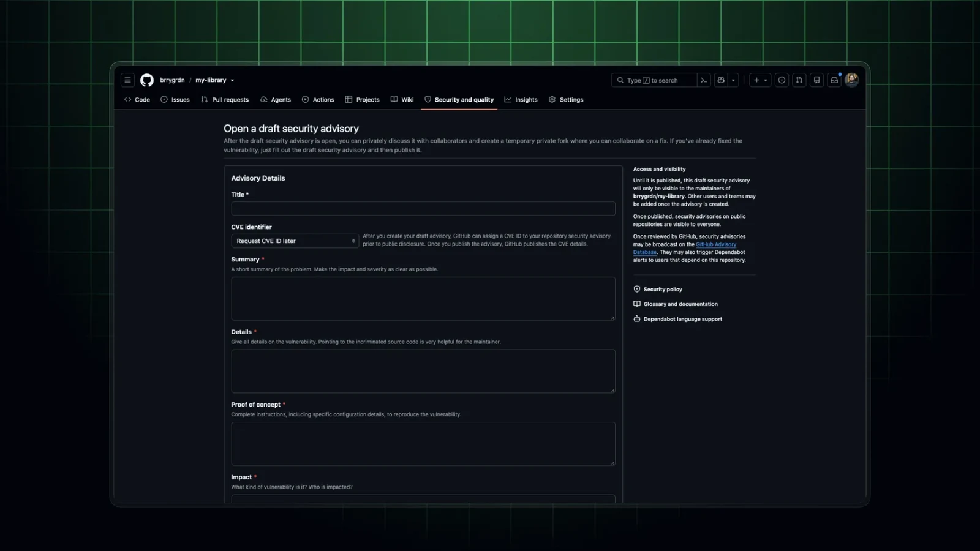
Task: Open the Wiki tab
Action: (402, 100)
